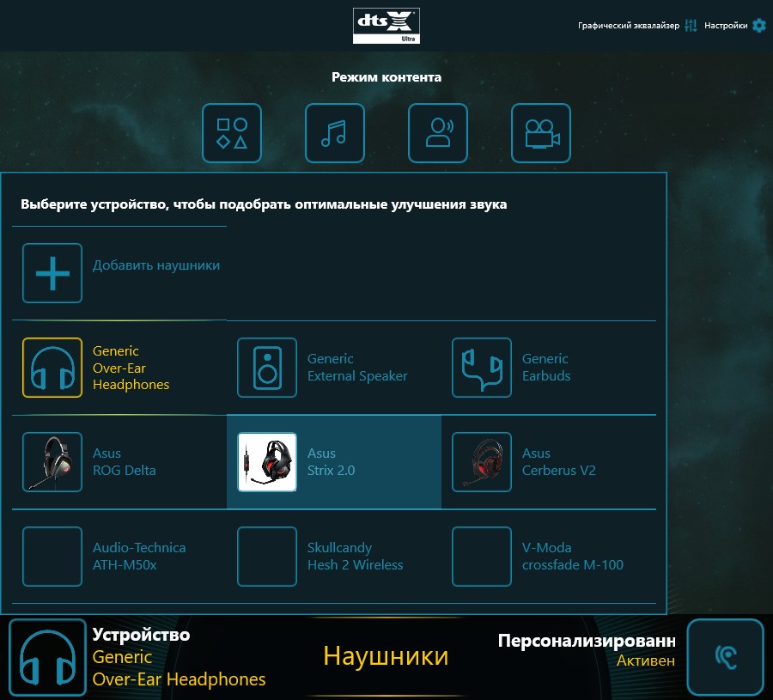The image size is (773, 700).
Task: Choose Skullcandy Hesh 2 Wireless headphones
Action: click(267, 557)
